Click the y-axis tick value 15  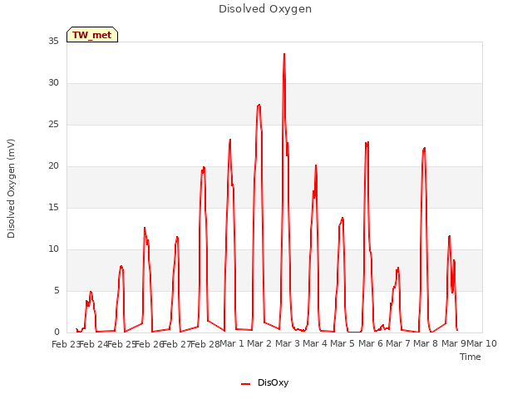(x=53, y=207)
